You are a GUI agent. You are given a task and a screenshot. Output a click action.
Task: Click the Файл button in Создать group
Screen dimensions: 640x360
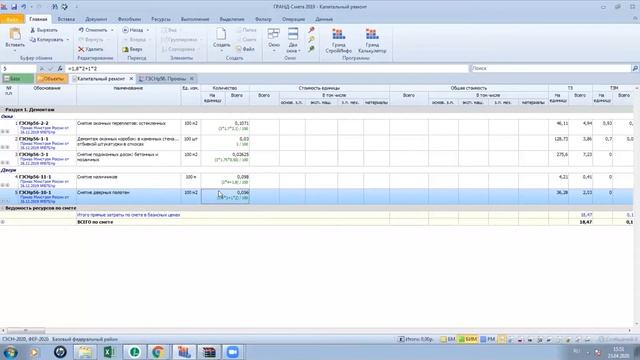[x=245, y=49]
